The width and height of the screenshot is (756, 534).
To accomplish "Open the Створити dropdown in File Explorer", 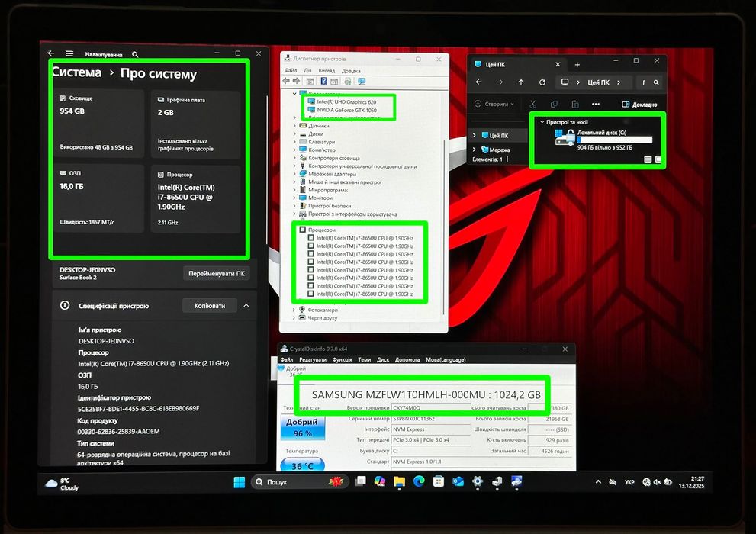I will point(494,104).
